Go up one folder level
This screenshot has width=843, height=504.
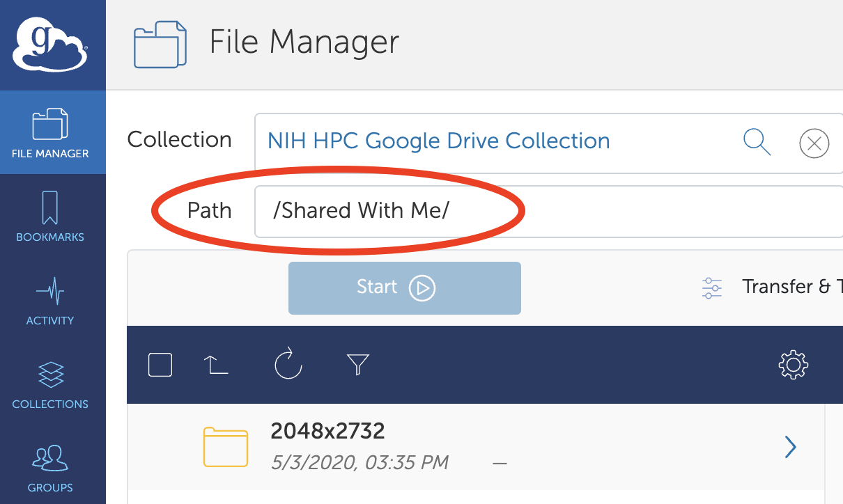(x=216, y=364)
